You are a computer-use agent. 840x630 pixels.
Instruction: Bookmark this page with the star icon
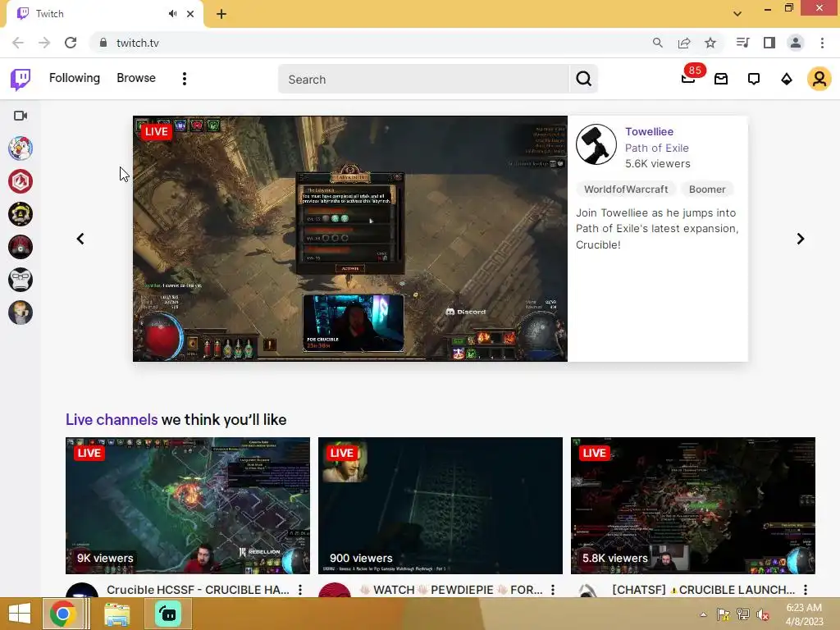pyautogui.click(x=710, y=43)
